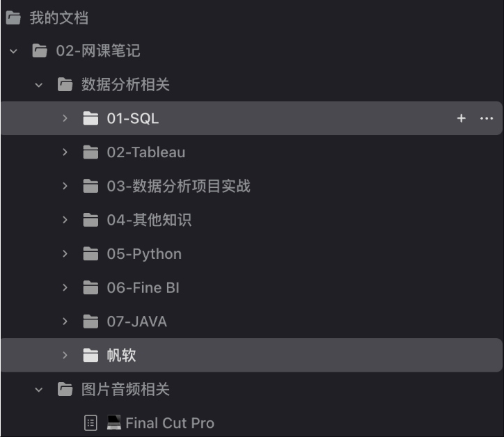
Task: Select the 07-JAVA folder label
Action: pos(136,321)
